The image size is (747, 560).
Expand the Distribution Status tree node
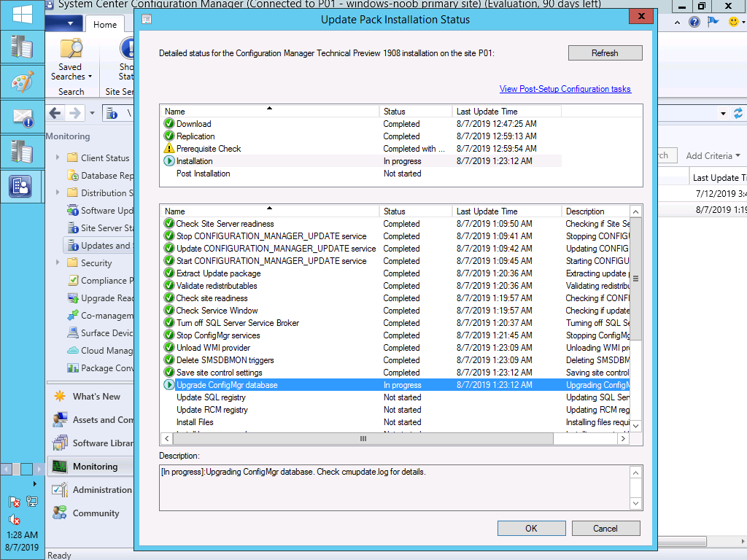click(58, 192)
